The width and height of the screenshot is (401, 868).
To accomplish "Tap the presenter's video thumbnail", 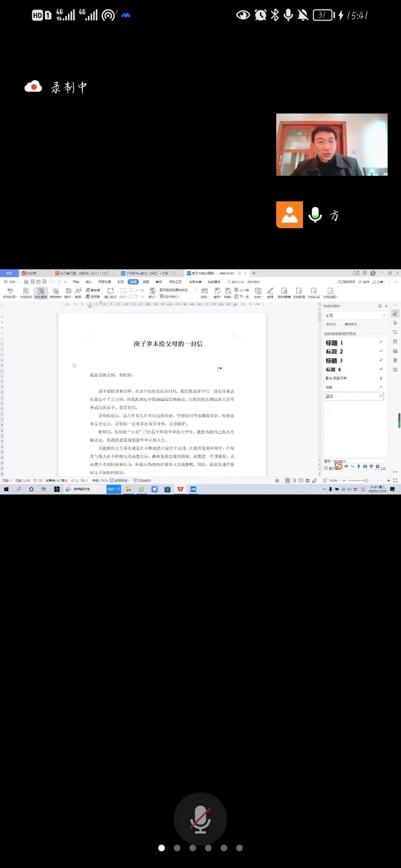I will (332, 145).
